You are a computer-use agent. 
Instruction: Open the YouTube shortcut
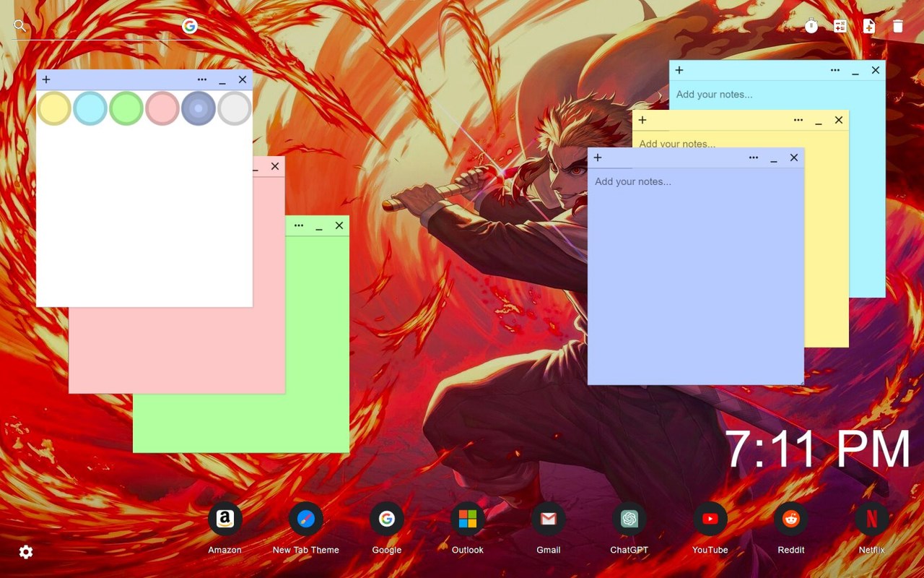coord(710,519)
